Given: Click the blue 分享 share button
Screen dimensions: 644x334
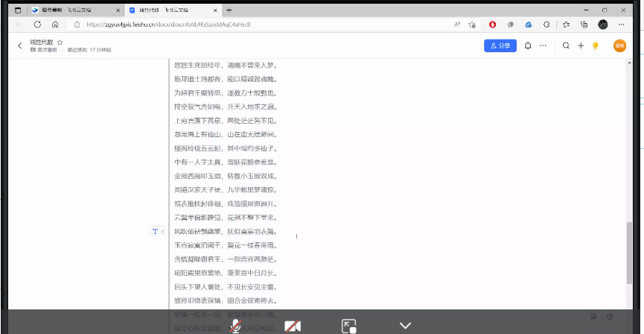Looking at the screenshot, I should (500, 45).
